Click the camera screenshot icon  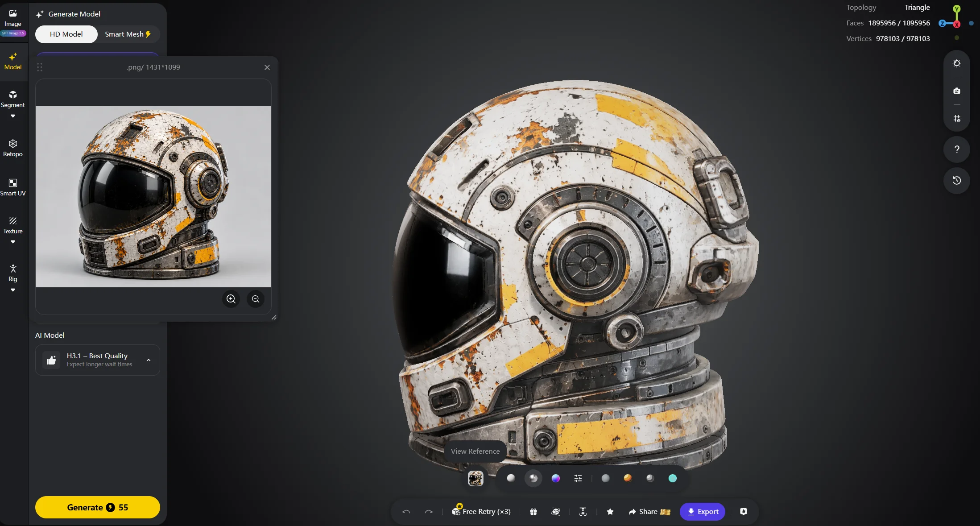point(957,91)
